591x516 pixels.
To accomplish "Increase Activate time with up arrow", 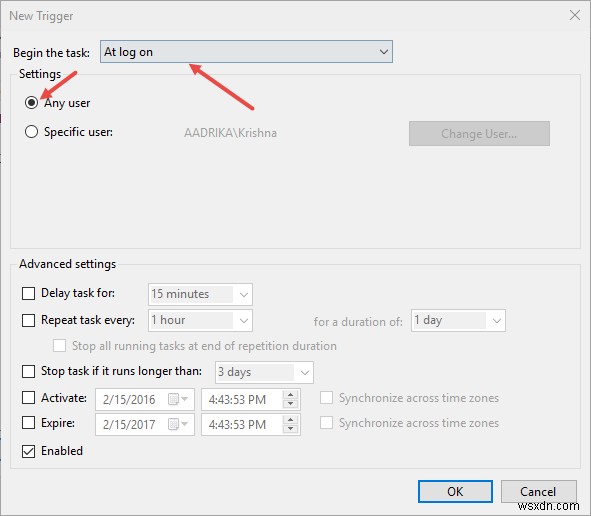I will tap(290, 395).
